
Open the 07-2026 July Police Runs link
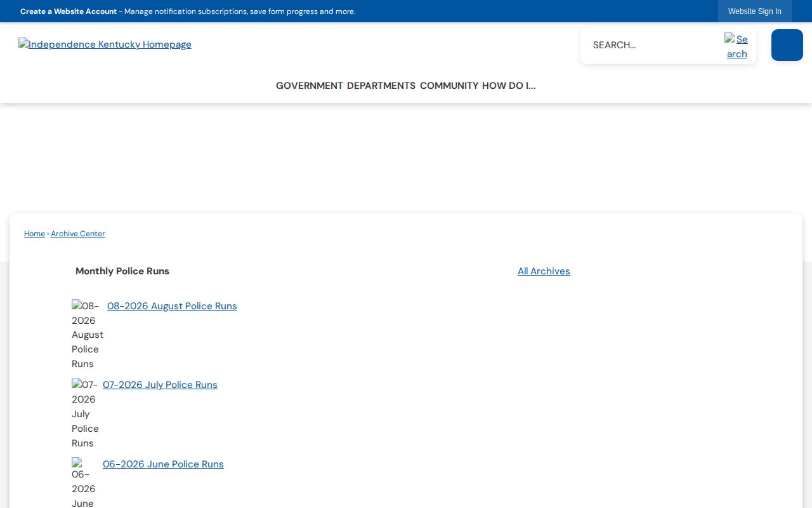click(x=160, y=385)
